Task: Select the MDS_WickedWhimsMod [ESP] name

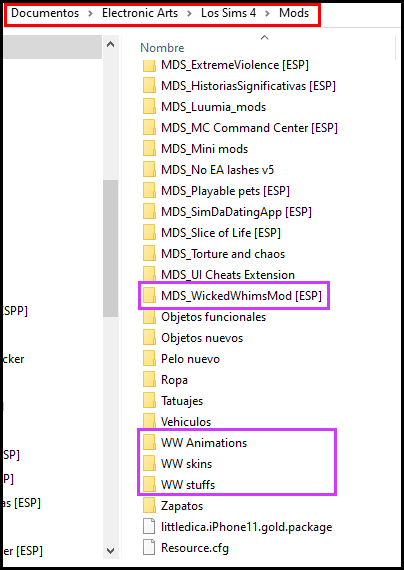Action: 241,296
